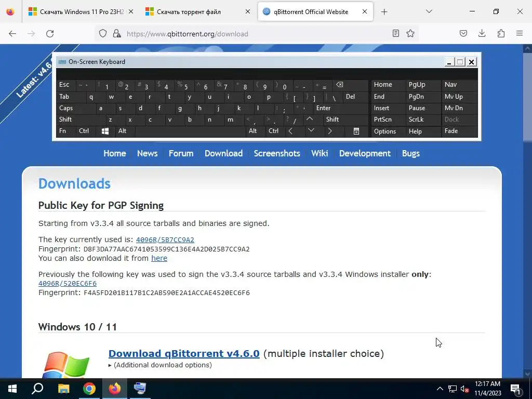Toggle reader view icon in address bar
The width and height of the screenshot is (532, 399).
click(x=395, y=33)
